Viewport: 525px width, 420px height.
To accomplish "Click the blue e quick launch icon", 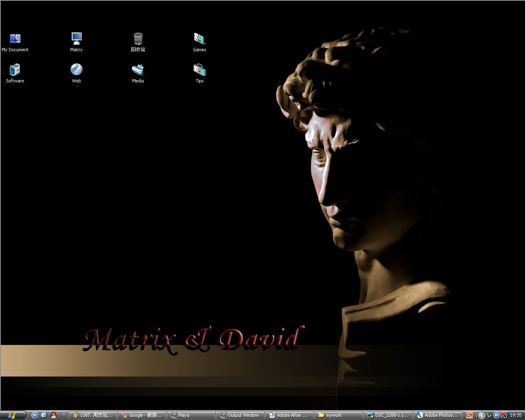I will pyautogui.click(x=44, y=415).
